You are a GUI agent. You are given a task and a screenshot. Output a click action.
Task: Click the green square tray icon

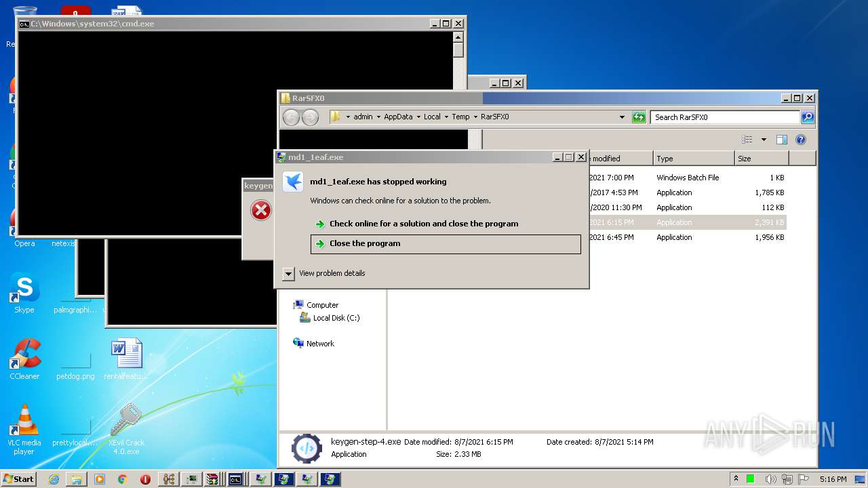751,479
